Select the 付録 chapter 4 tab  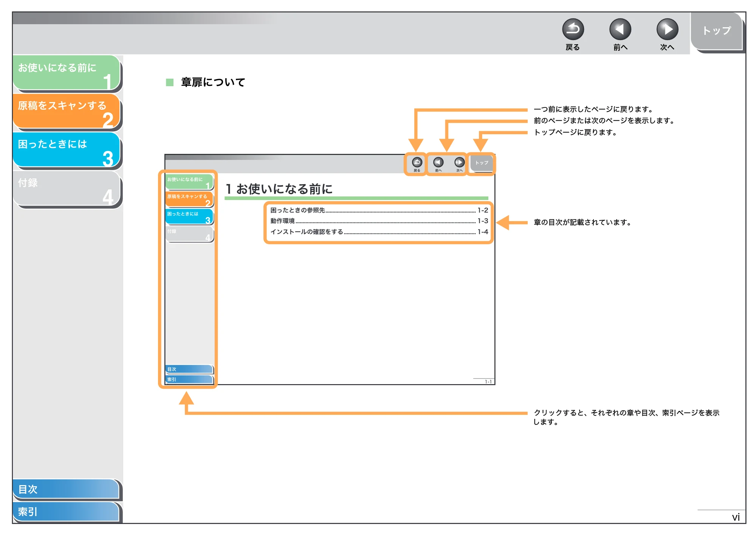[67, 188]
